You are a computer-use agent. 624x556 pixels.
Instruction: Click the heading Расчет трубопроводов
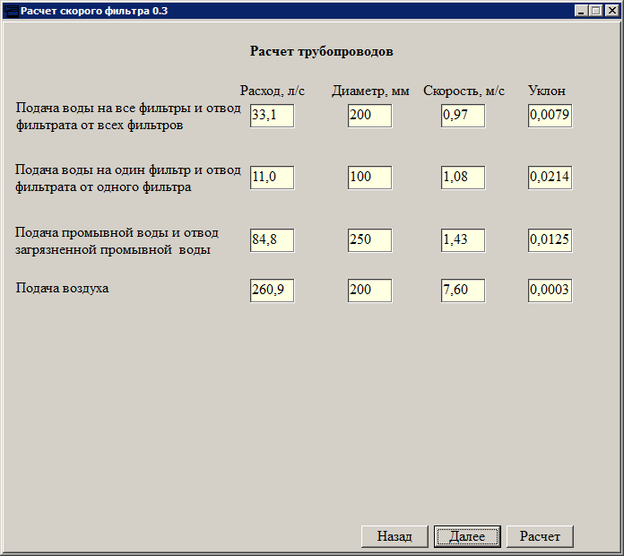coord(322,51)
